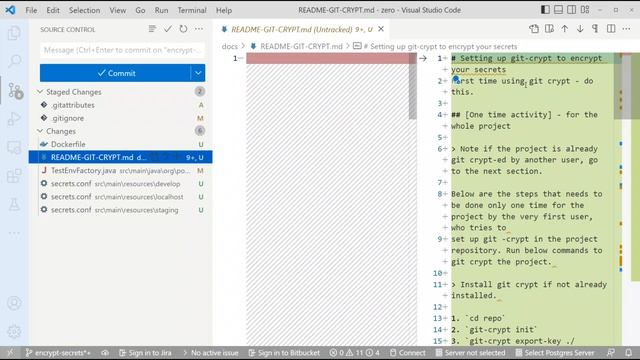The width and height of the screenshot is (640, 360).
Task: Select secrets.conf in resources\develop
Action: tap(121, 184)
